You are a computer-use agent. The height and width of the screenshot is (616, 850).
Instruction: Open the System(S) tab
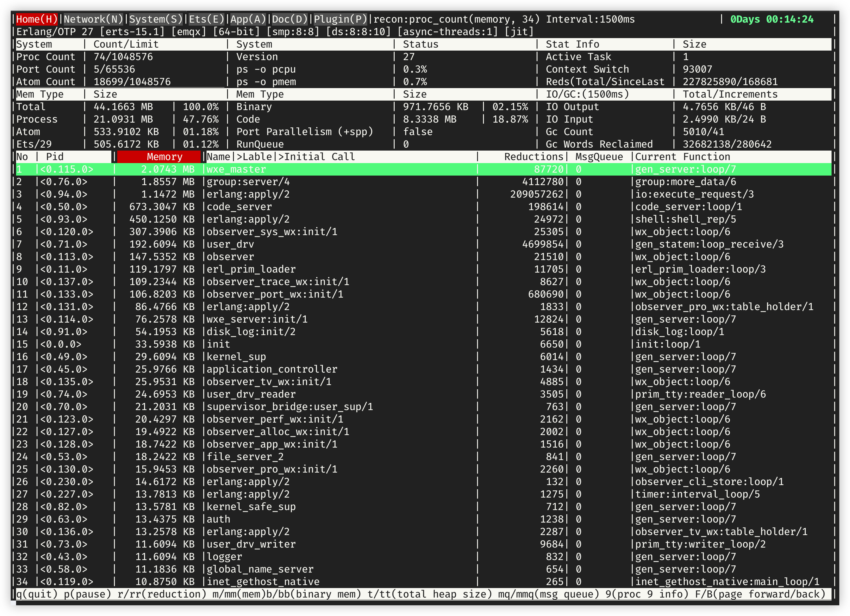(x=156, y=19)
